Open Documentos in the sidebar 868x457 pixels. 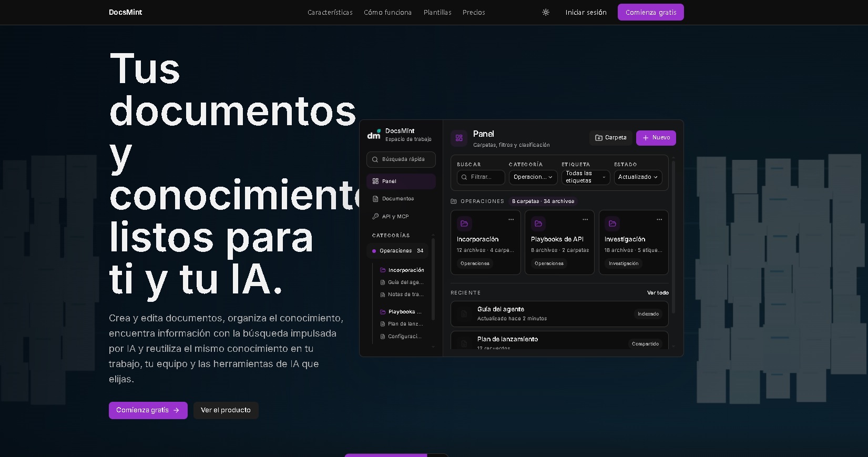pyautogui.click(x=401, y=199)
